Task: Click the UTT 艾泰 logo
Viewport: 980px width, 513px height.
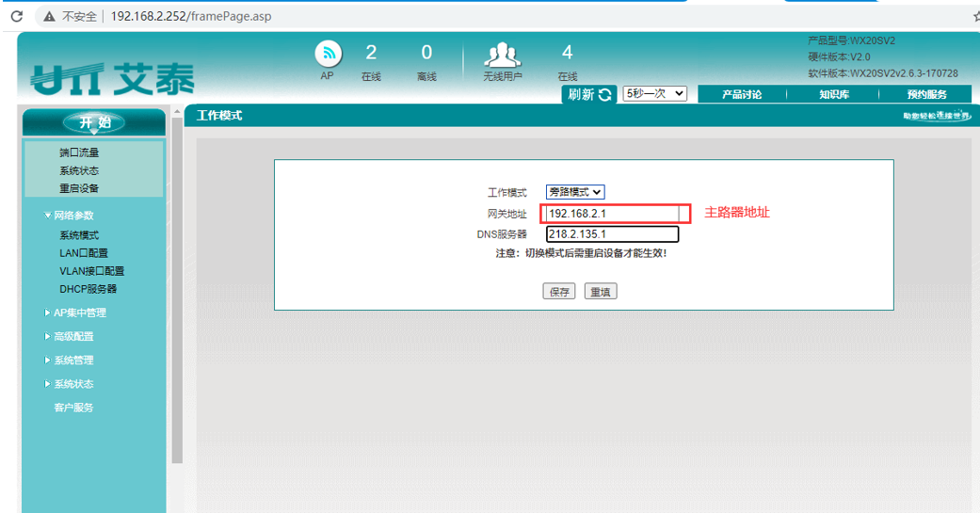Action: point(111,81)
